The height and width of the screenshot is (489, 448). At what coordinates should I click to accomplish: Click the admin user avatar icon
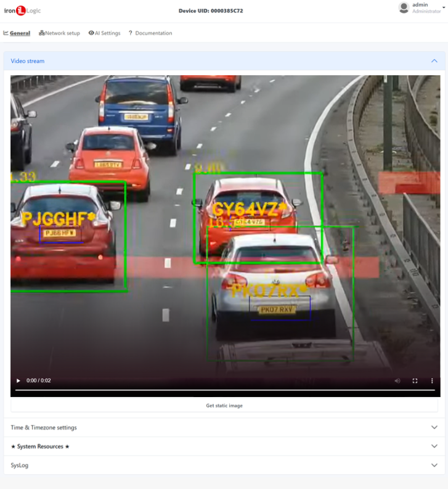404,8
